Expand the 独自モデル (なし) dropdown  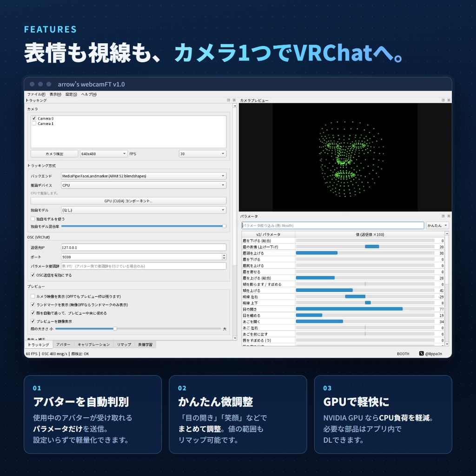click(144, 210)
